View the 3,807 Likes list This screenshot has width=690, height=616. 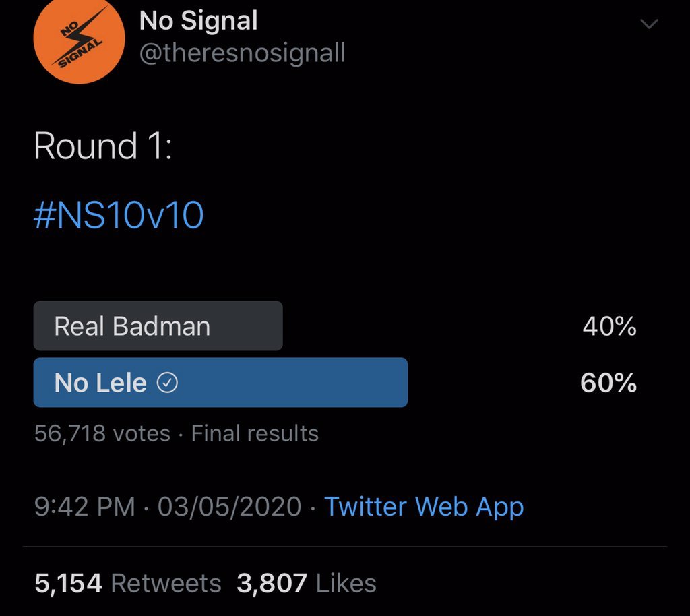pos(306,584)
